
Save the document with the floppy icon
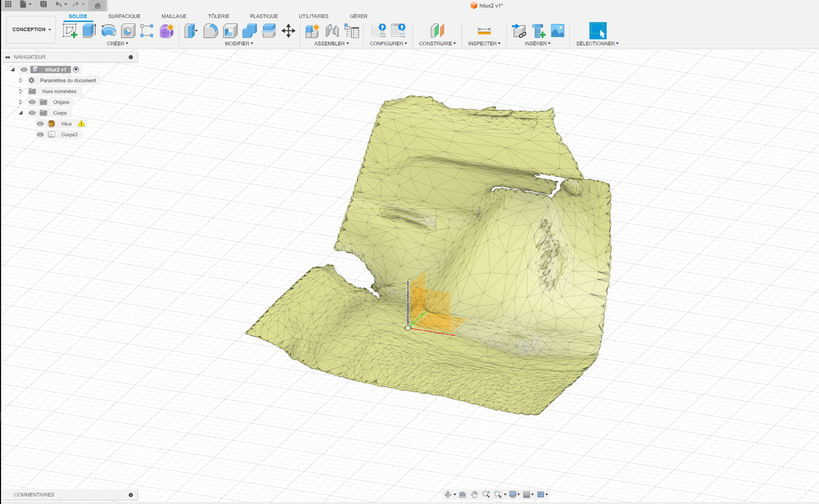pos(44,4)
